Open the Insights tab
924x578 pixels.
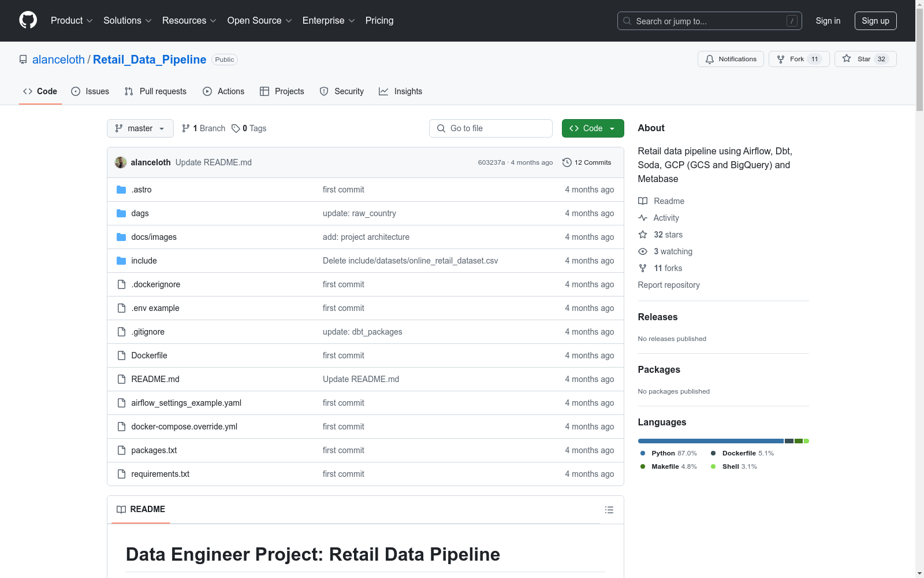tap(401, 91)
